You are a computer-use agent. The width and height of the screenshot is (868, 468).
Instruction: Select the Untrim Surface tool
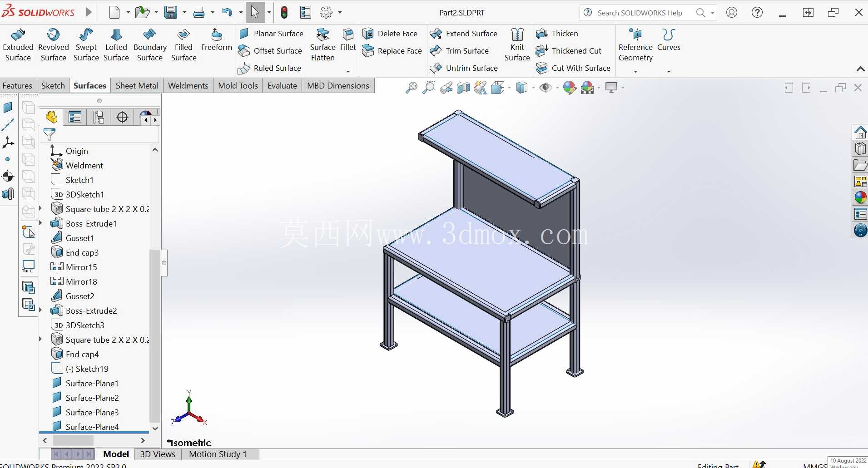click(464, 68)
